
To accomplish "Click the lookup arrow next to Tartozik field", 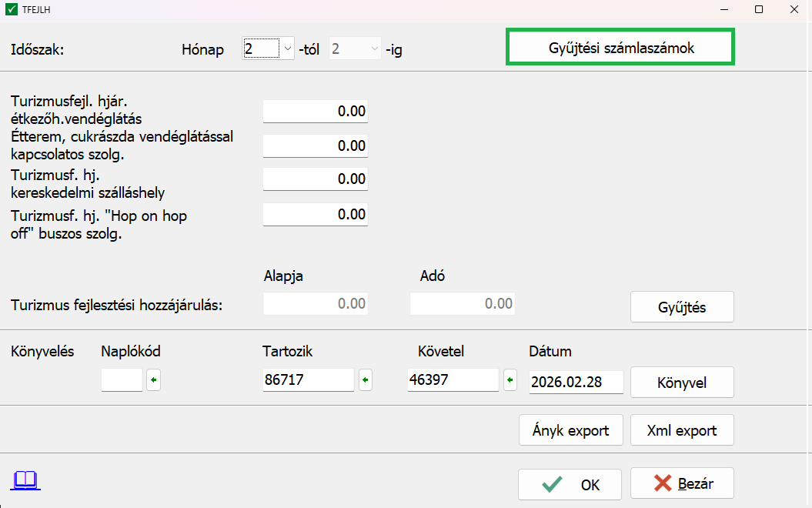I will (365, 380).
